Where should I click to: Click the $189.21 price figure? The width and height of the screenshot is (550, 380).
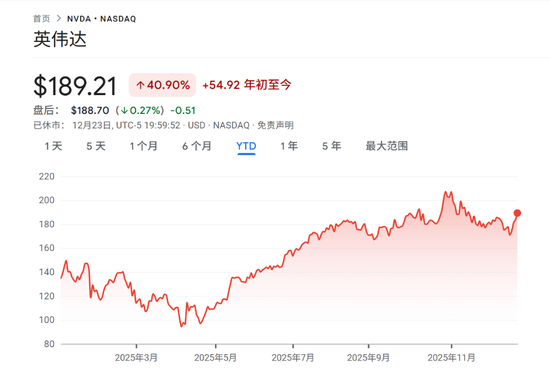pyautogui.click(x=75, y=86)
